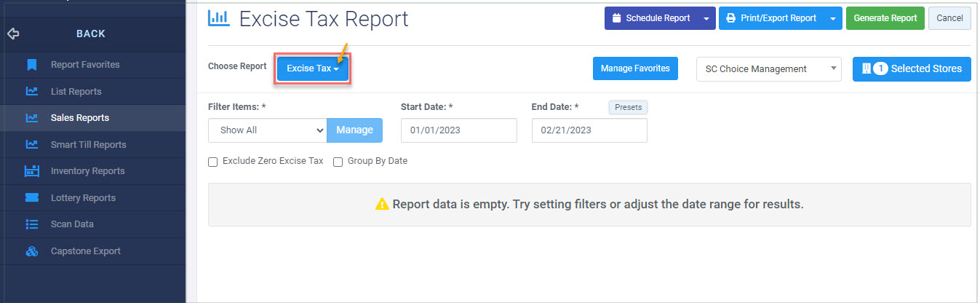Click the Report Favorites bookmark icon

(31, 65)
